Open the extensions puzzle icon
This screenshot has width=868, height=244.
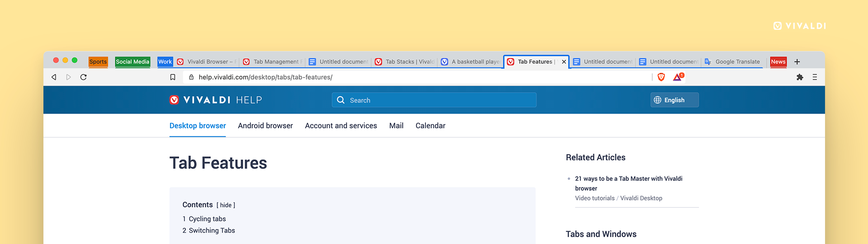point(800,77)
